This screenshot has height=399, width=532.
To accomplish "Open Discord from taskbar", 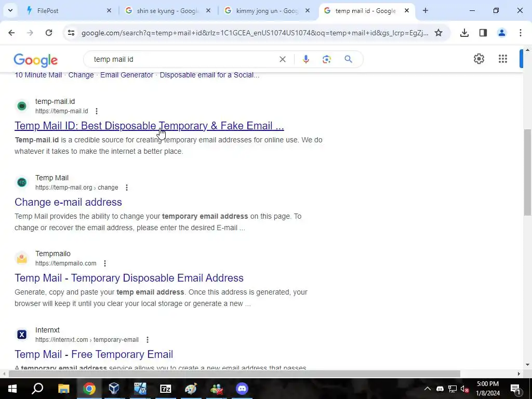I will click(x=242, y=389).
